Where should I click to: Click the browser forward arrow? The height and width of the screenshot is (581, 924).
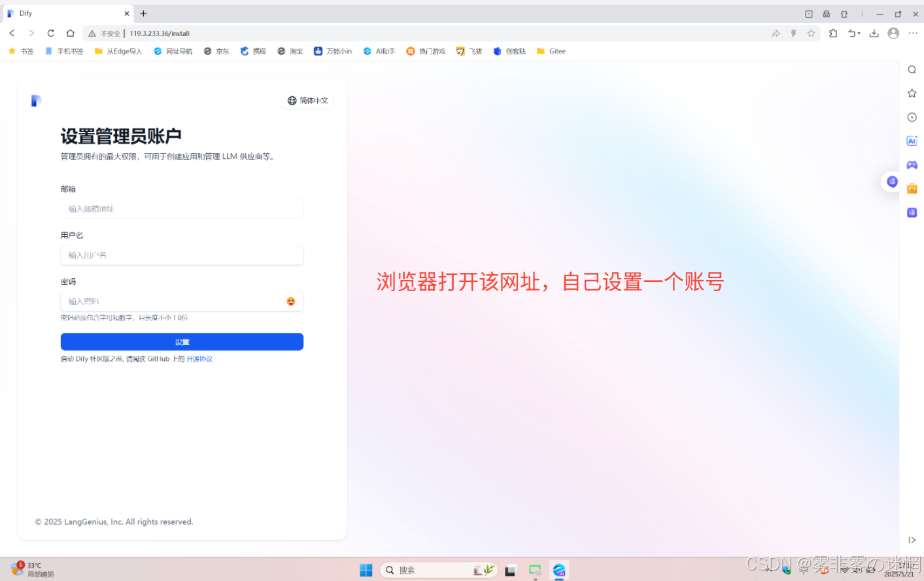click(x=31, y=33)
